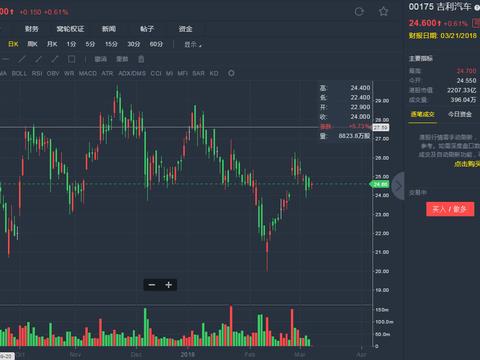480x360 pixels.
Task: Click the trash icon to delete drawings
Action: (x=141, y=59)
